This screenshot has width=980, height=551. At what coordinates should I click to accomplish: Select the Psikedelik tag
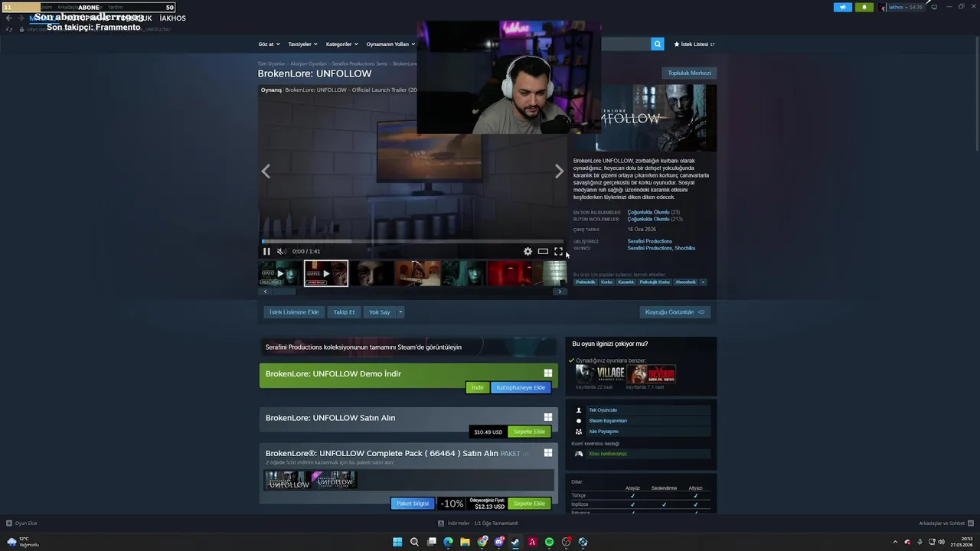point(585,282)
